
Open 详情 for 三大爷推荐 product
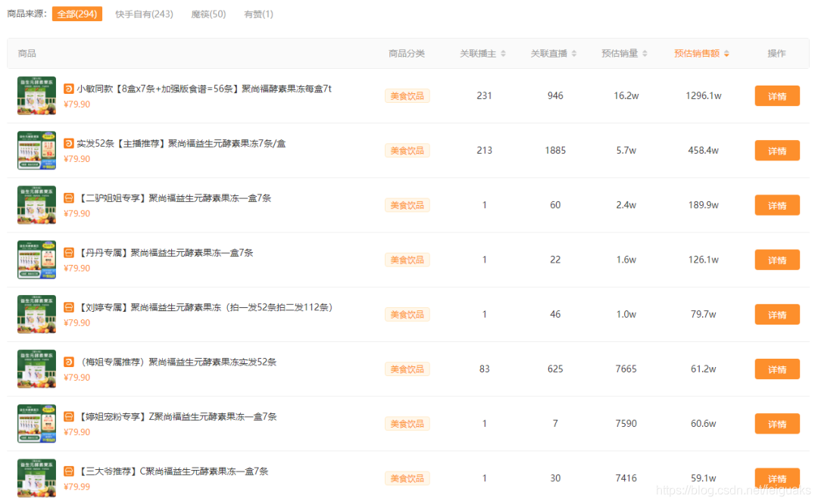[x=777, y=478]
